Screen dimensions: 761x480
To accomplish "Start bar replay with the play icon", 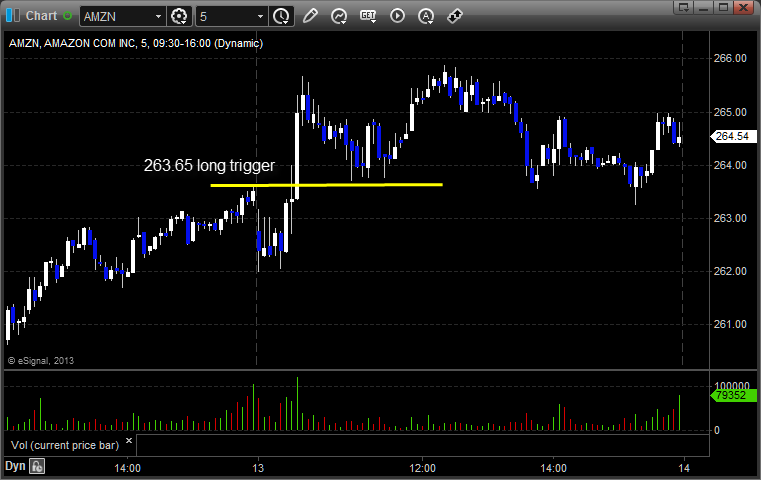I will (397, 16).
